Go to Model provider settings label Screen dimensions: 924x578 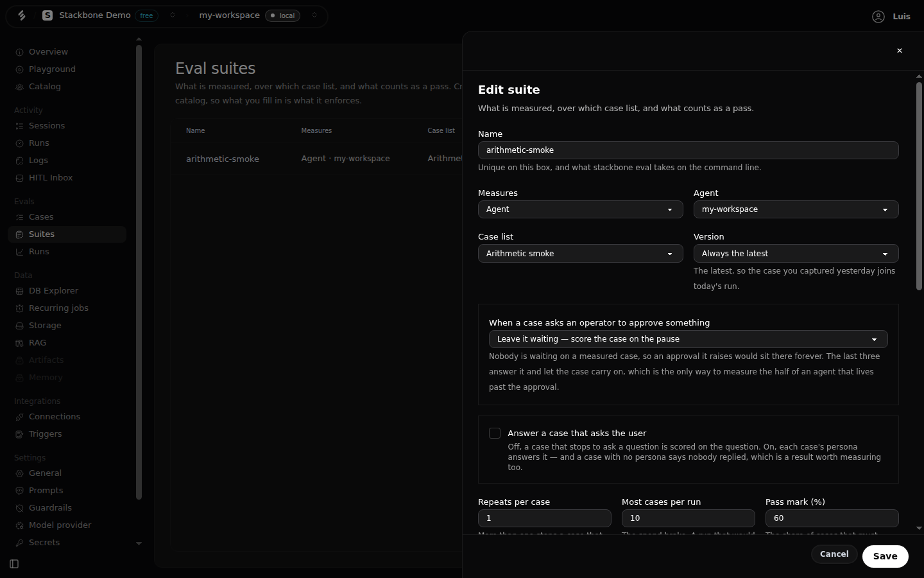[x=60, y=525]
